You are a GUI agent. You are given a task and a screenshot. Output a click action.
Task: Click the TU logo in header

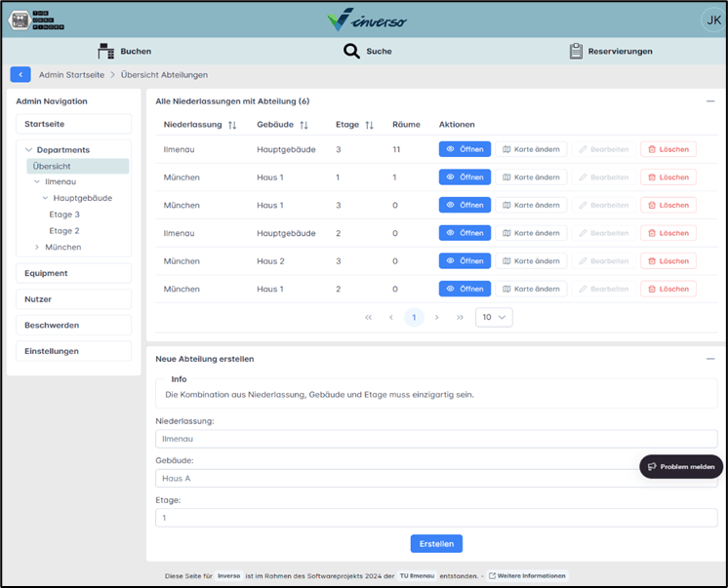pos(36,20)
